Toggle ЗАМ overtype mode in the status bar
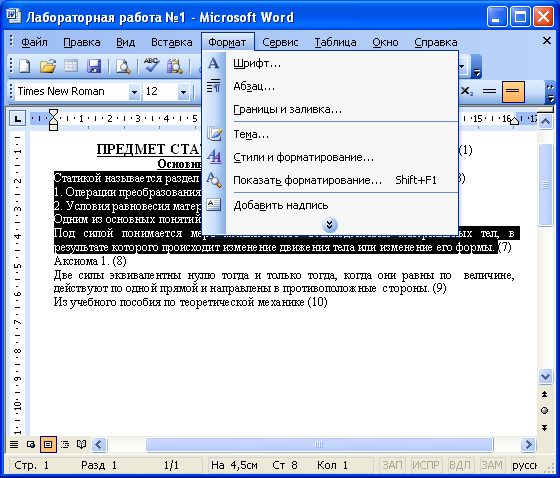Image resolution: width=560 pixels, height=478 pixels. [491, 465]
